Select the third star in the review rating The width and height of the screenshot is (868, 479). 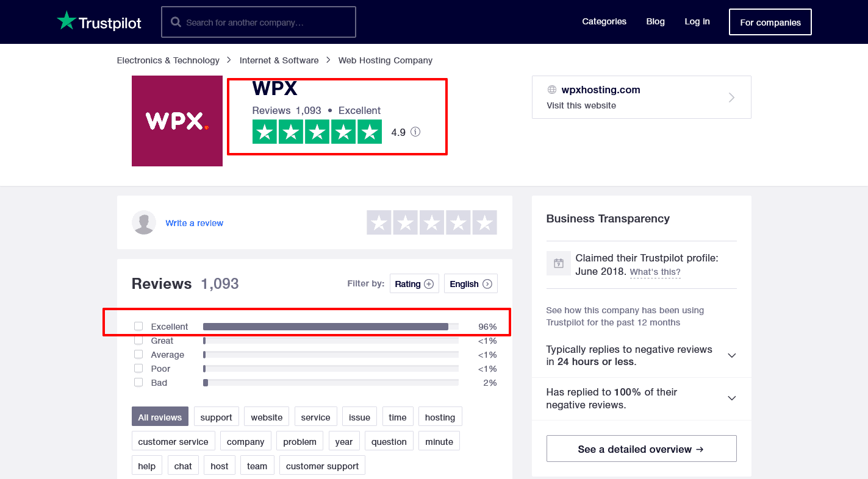(x=432, y=222)
